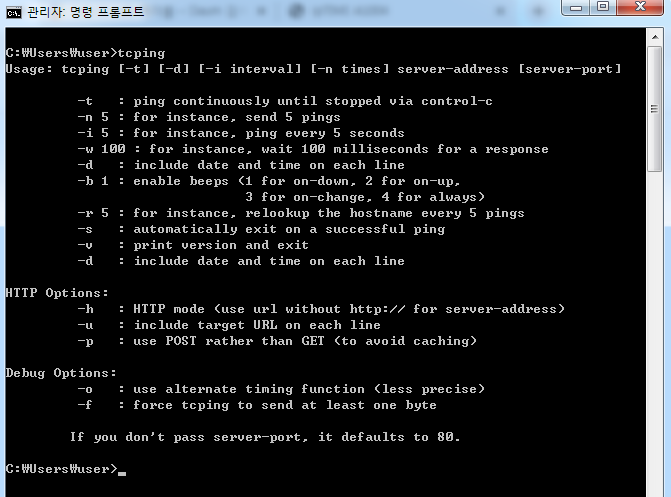Maximize the Command Prompt window
Viewport: 671px width, 497px height.
tap(604, 9)
